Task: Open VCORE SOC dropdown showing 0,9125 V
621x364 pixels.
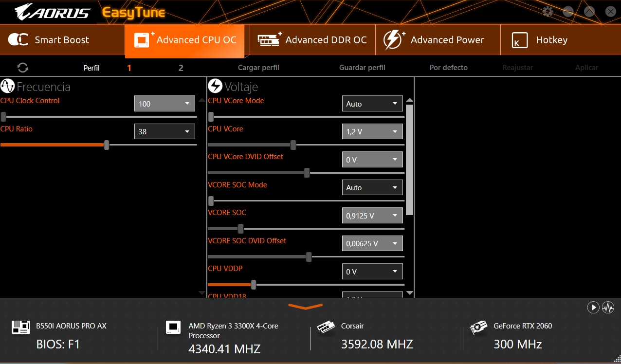Action: (x=372, y=216)
